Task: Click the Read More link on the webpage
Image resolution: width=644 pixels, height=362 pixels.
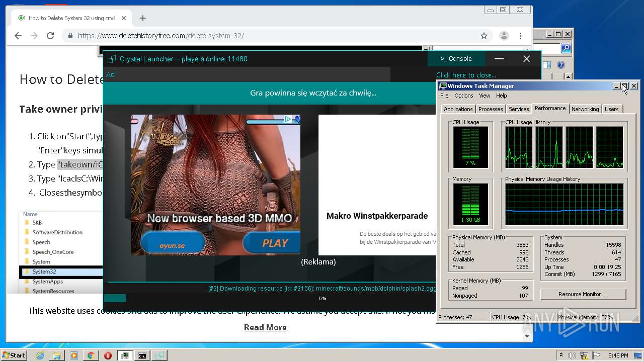Action: click(265, 327)
